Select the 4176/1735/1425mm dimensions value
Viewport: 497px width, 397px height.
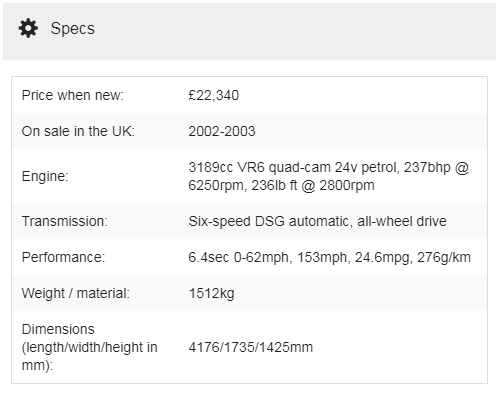pos(251,347)
